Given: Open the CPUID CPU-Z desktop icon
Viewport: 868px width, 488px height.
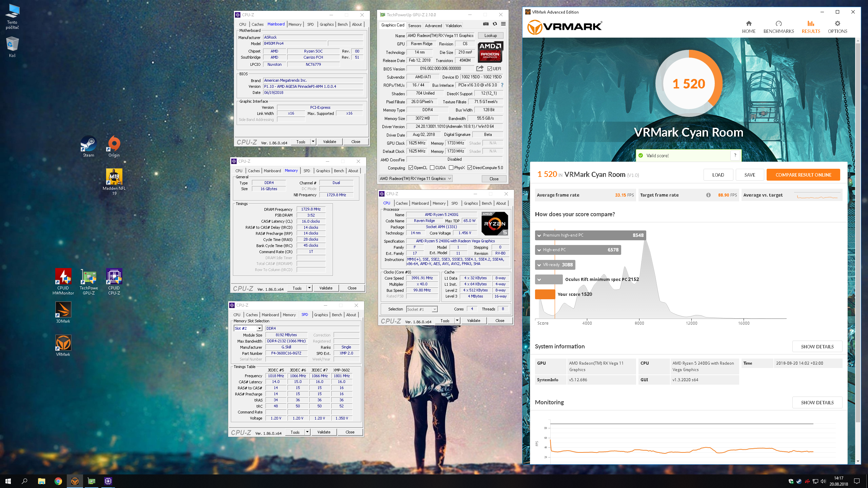Looking at the screenshot, I should pyautogui.click(x=114, y=282).
